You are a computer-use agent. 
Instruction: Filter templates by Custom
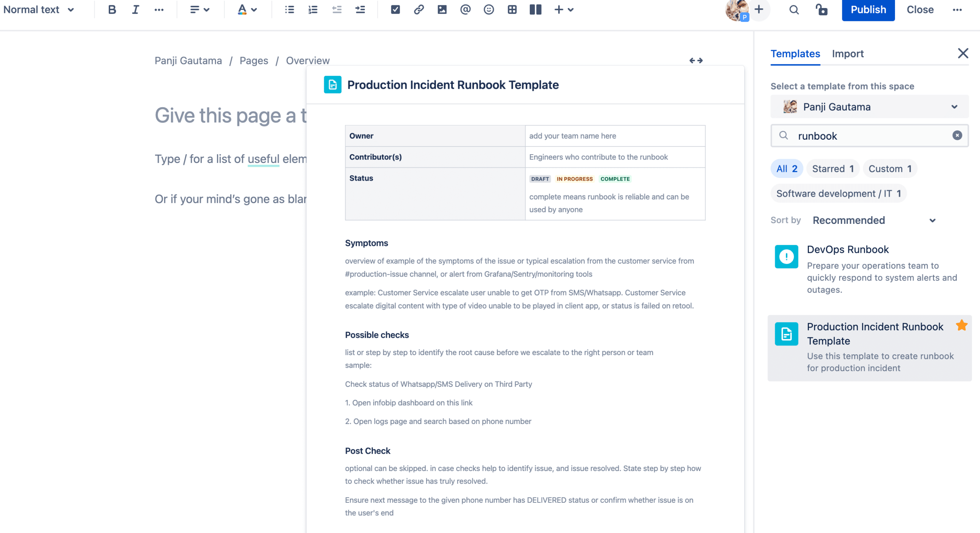pos(890,169)
